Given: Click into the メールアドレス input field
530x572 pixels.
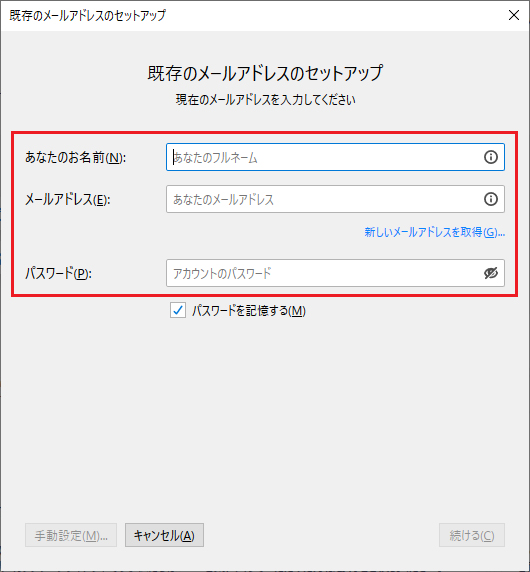Looking at the screenshot, I should (335, 199).
